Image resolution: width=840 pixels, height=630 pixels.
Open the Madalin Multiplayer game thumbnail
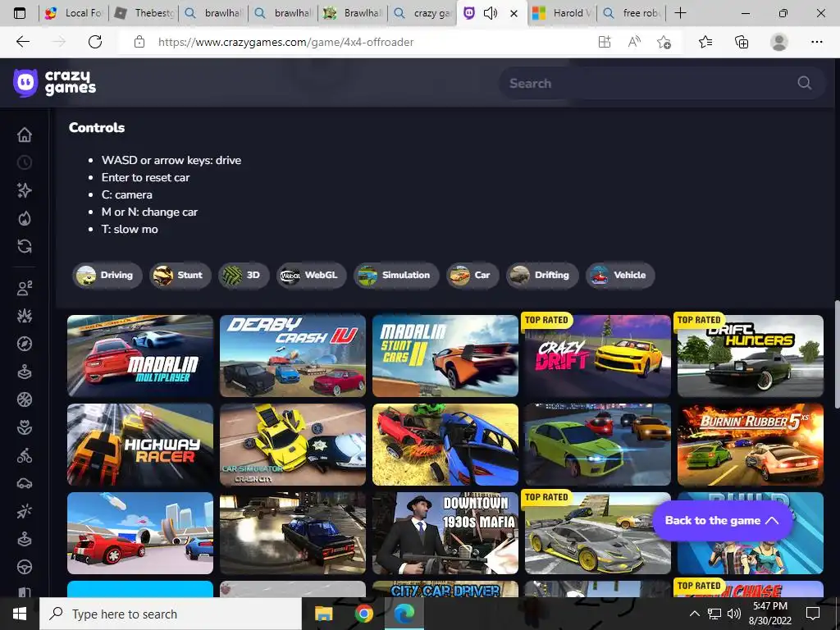[140, 356]
